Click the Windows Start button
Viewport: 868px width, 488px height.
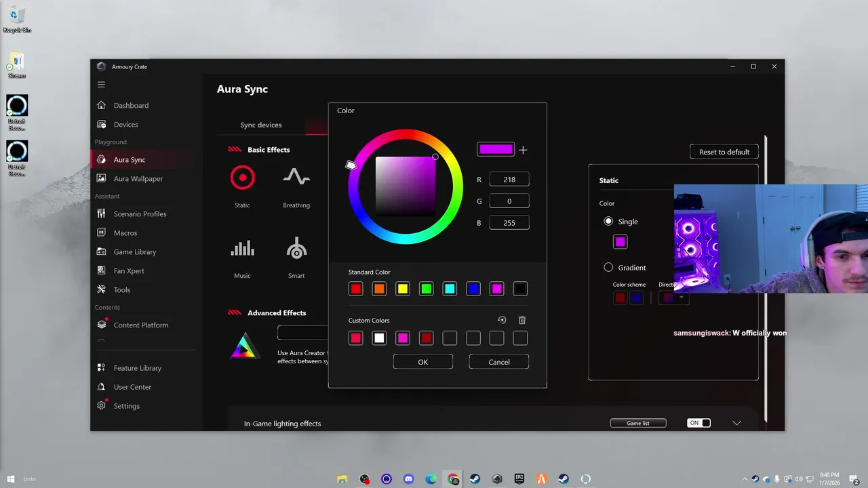pos(11,479)
